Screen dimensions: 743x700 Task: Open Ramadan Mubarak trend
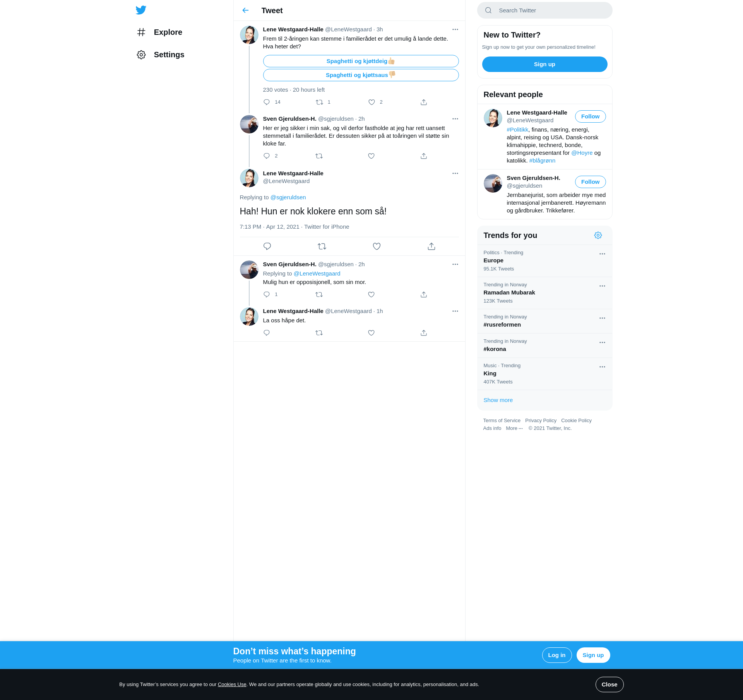point(544,293)
